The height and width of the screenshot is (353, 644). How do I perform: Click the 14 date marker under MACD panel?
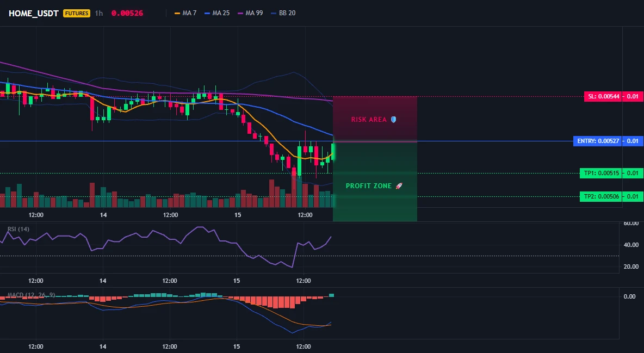(103, 346)
